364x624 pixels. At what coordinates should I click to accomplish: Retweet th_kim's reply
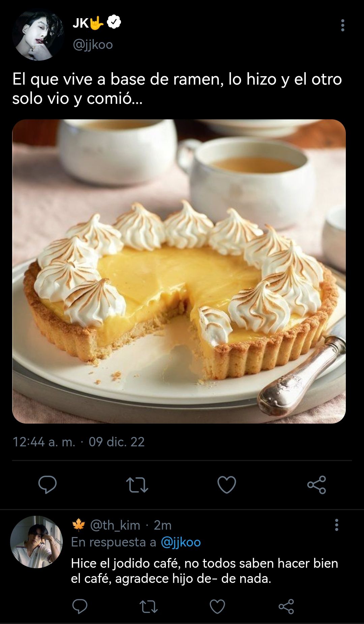(x=149, y=606)
